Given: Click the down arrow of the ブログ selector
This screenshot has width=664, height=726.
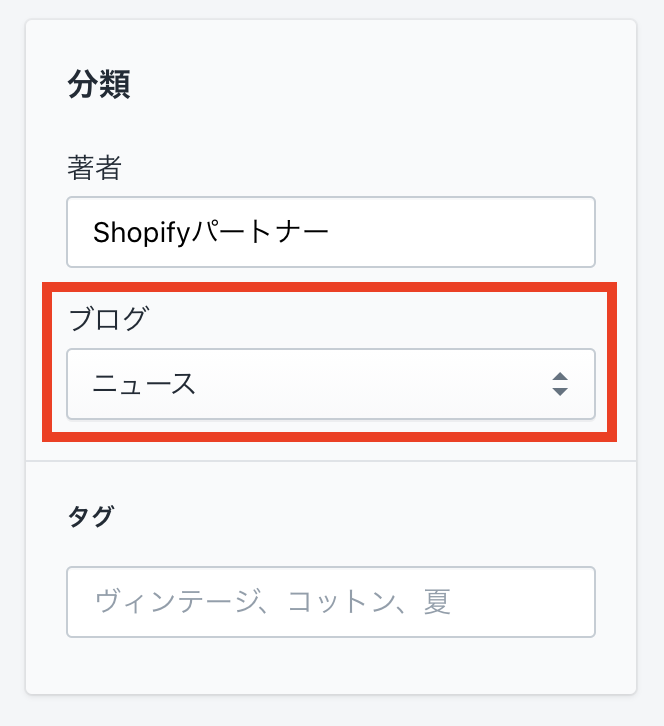Looking at the screenshot, I should point(560,391).
